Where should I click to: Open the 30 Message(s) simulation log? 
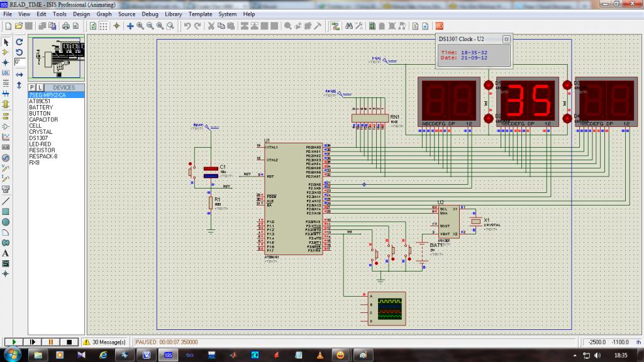104,342
